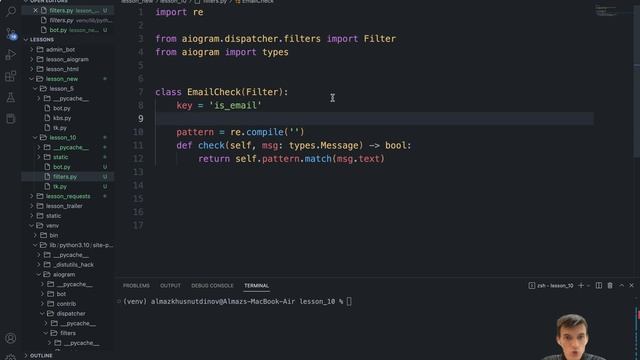Click the editor vertical scrollbar
Image resolution: width=640 pixels, height=360 pixels.
(x=637, y=82)
